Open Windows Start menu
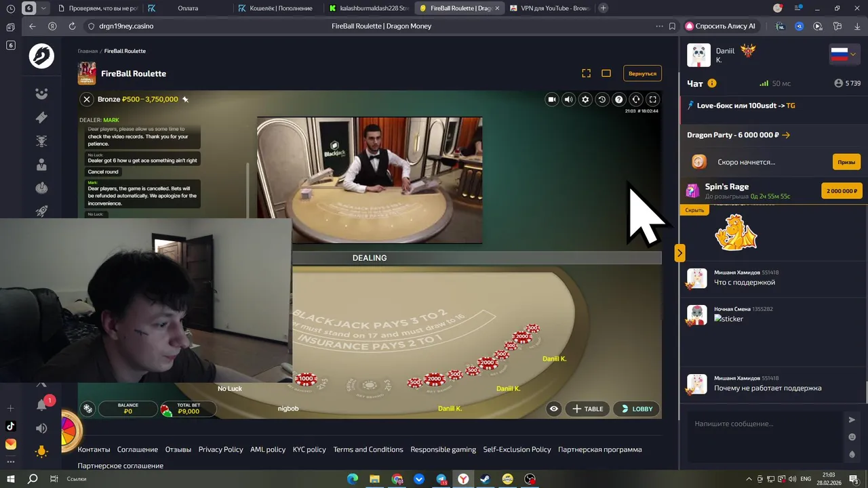 pyautogui.click(x=11, y=479)
